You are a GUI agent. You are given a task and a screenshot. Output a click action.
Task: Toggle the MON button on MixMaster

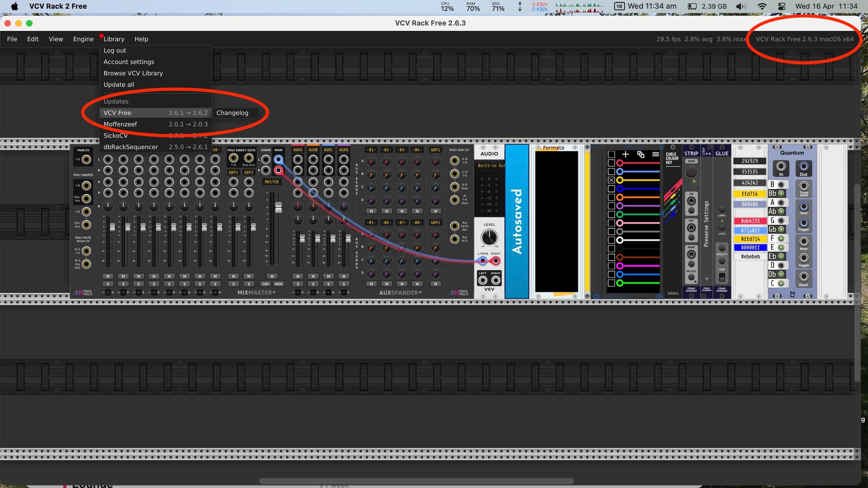coord(278,284)
